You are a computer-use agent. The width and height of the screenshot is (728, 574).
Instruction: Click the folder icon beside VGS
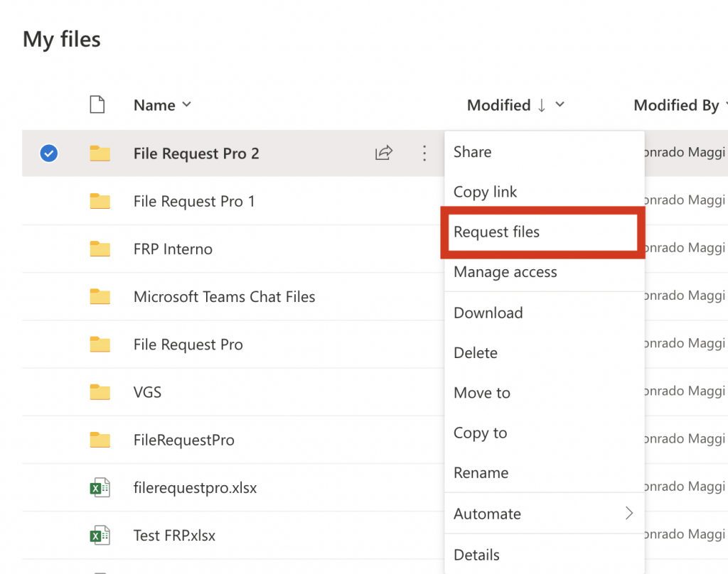tap(100, 391)
